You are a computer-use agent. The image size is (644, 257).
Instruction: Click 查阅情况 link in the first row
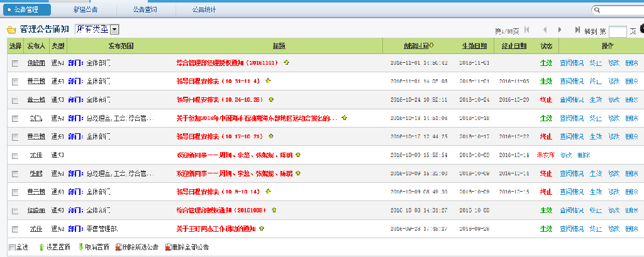click(572, 63)
